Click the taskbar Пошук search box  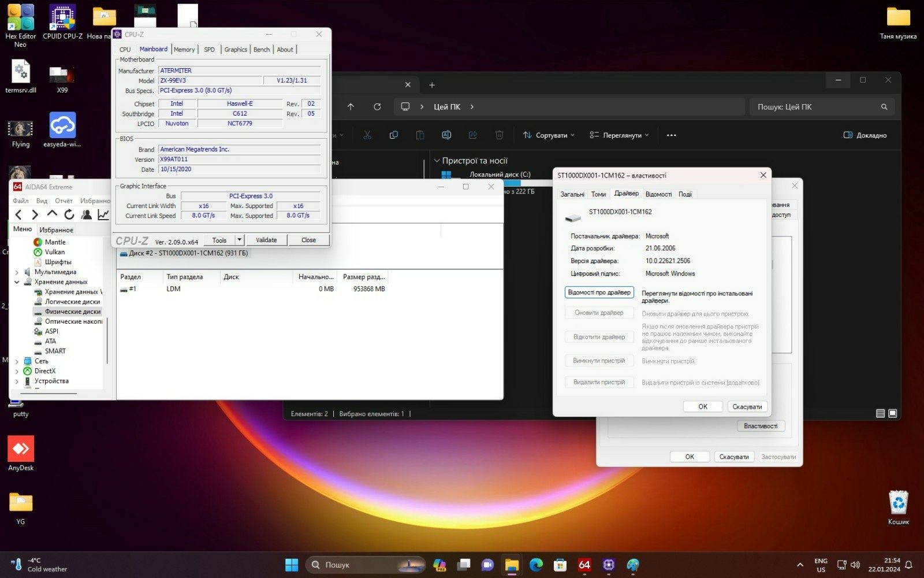click(x=365, y=565)
